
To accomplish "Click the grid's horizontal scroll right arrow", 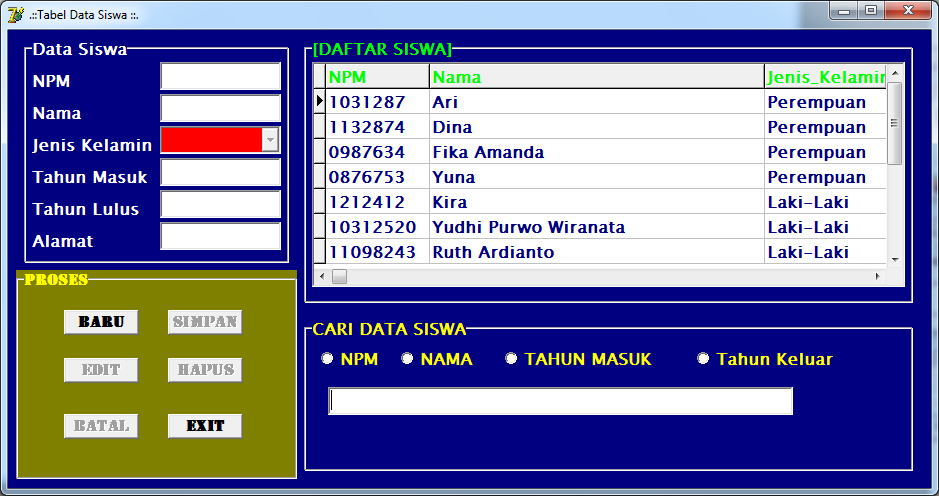I will coord(878,276).
